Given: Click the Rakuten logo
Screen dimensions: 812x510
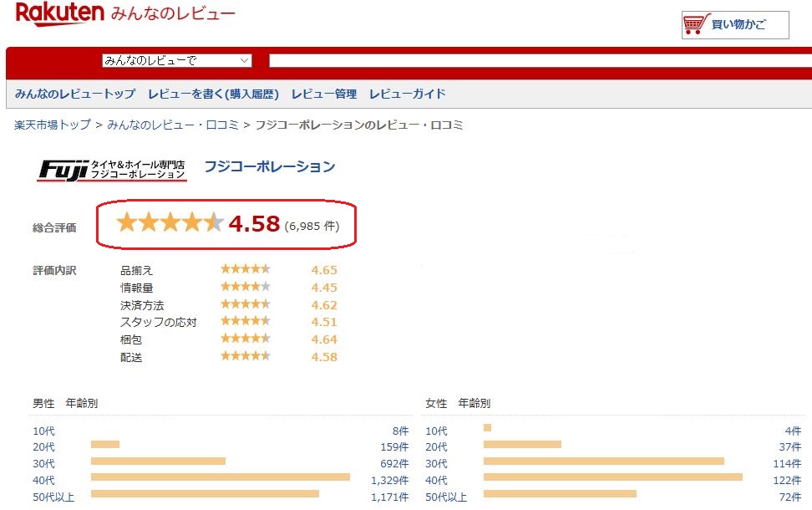Looking at the screenshot, I should coord(60,13).
